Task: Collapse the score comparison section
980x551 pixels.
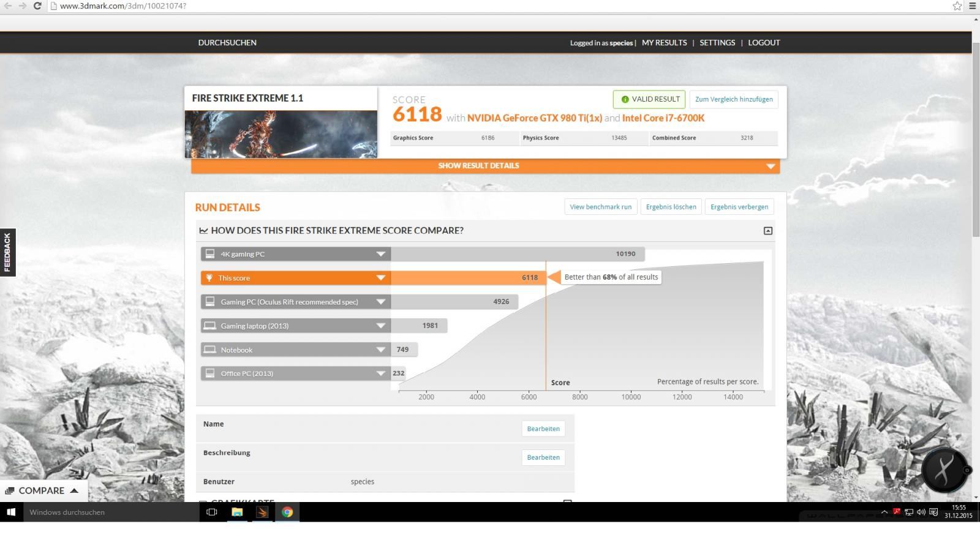Action: click(767, 231)
